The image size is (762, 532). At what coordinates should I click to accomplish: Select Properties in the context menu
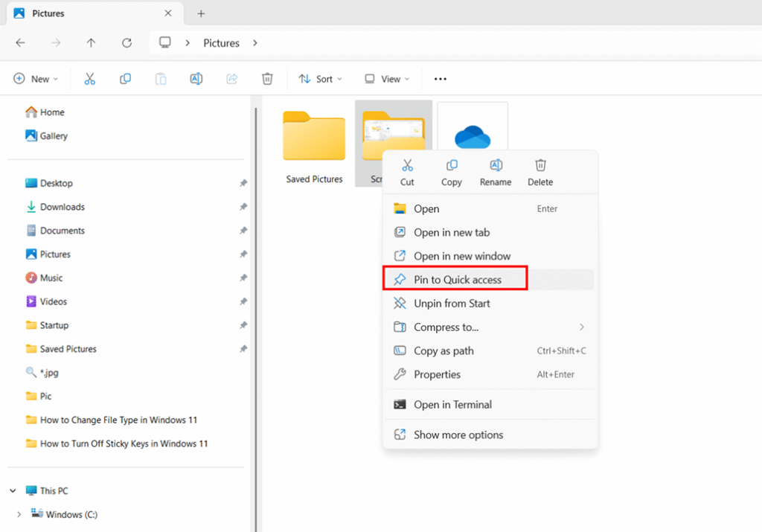490,374
